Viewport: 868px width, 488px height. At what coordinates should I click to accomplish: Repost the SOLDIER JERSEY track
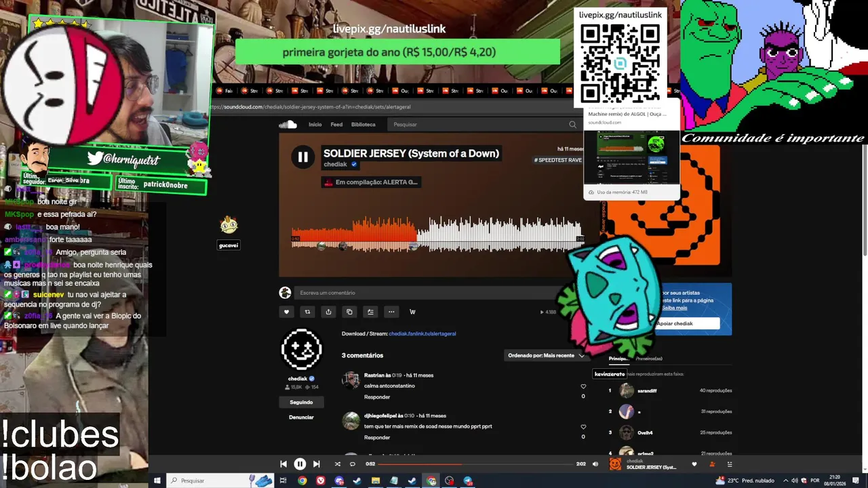[307, 312]
